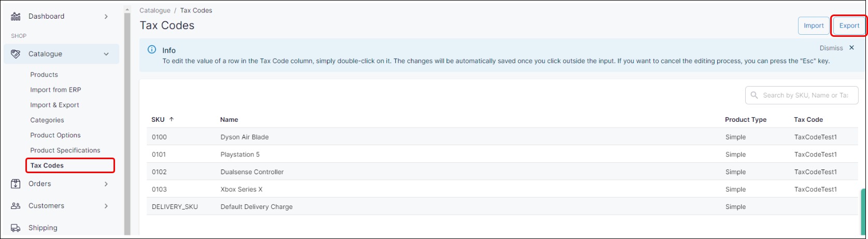Image resolution: width=868 pixels, height=239 pixels.
Task: Click the Shipping truck icon
Action: coord(16,228)
